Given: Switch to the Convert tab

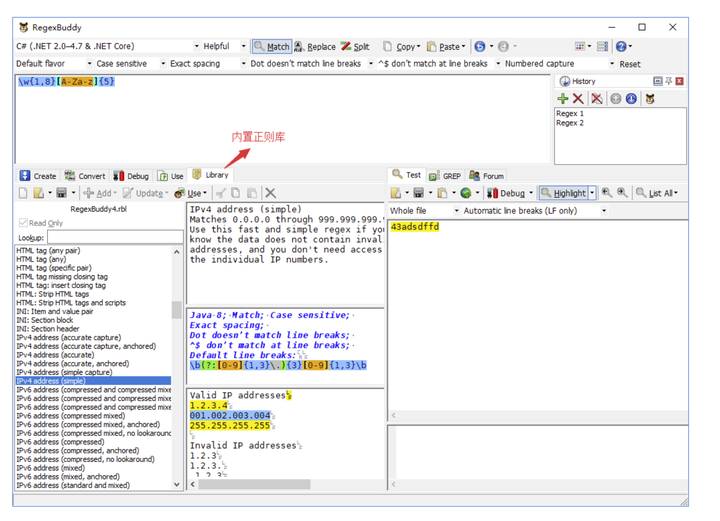Looking at the screenshot, I should pyautogui.click(x=85, y=176).
